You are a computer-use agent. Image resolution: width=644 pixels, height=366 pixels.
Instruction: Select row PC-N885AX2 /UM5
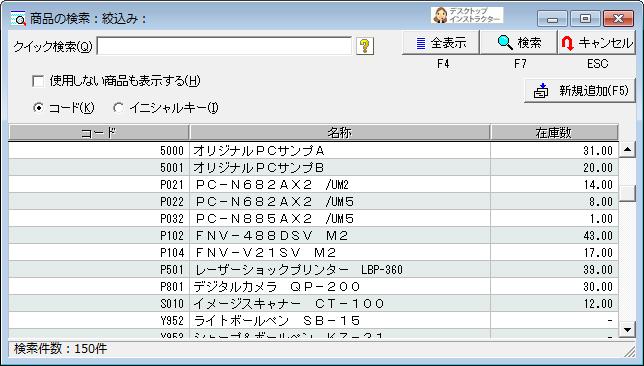coord(313,219)
